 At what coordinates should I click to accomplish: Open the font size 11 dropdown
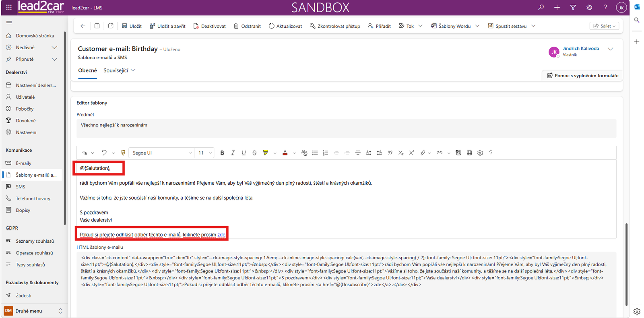tap(204, 153)
